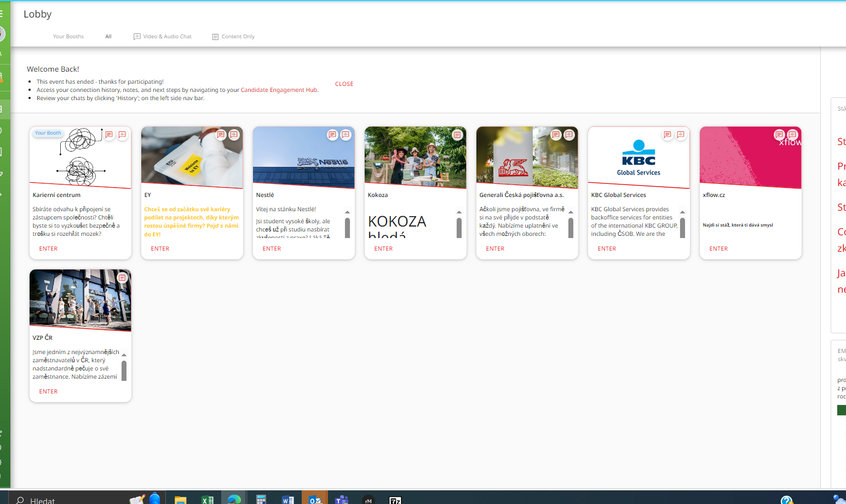Select the Your Booths tab
This screenshot has width=846, height=504.
click(x=68, y=37)
